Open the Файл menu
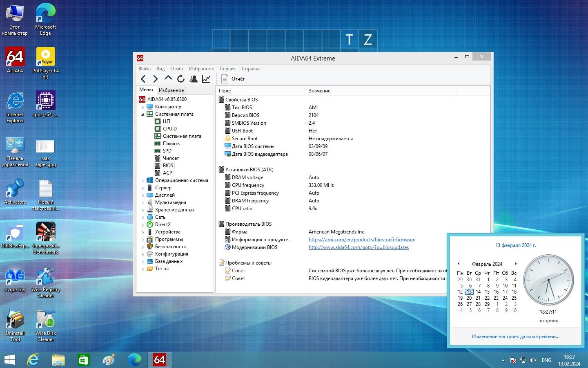This screenshot has width=588, height=368. coord(145,69)
